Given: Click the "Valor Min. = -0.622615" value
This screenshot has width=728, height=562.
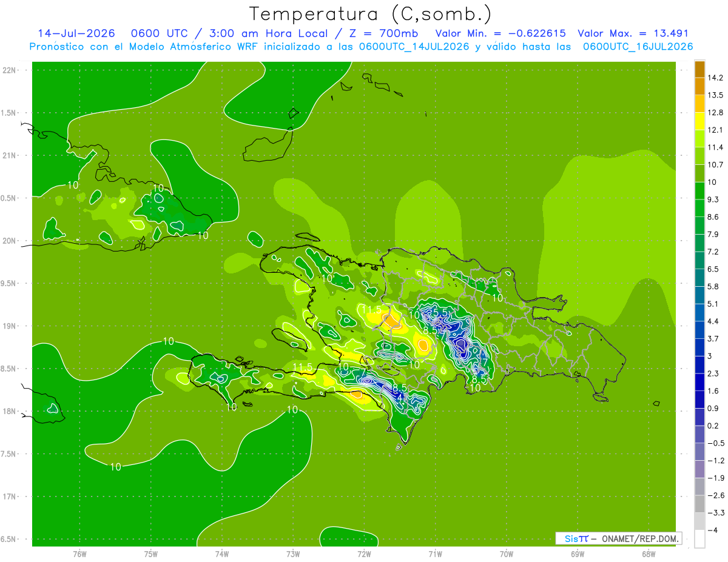Looking at the screenshot, I should (x=500, y=33).
